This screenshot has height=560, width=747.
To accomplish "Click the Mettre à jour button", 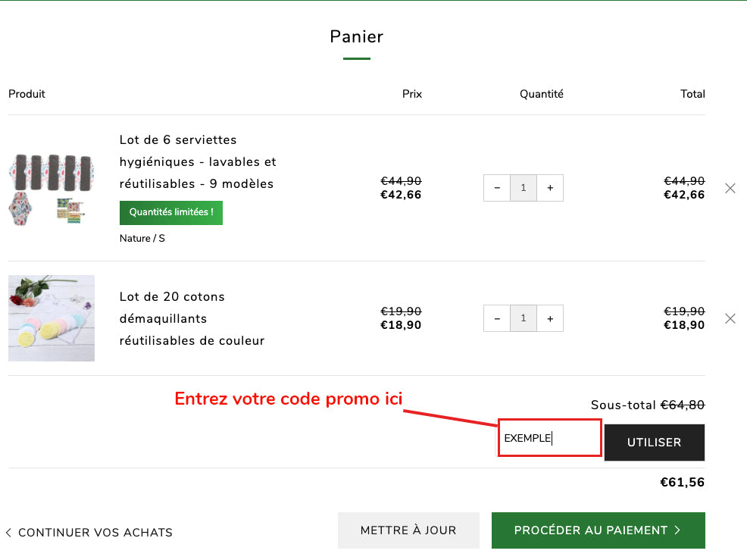I will point(408,530).
